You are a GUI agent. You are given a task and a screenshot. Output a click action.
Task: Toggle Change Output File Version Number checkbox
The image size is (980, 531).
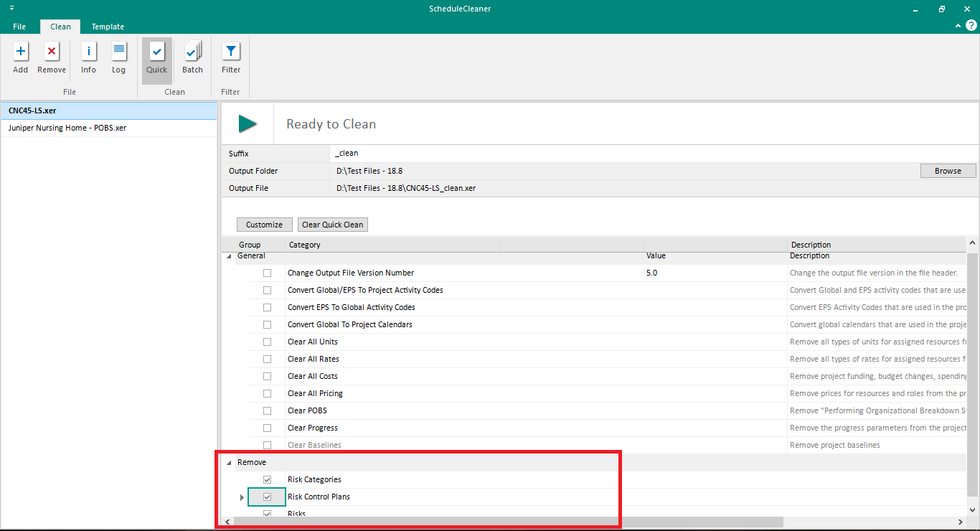point(267,273)
